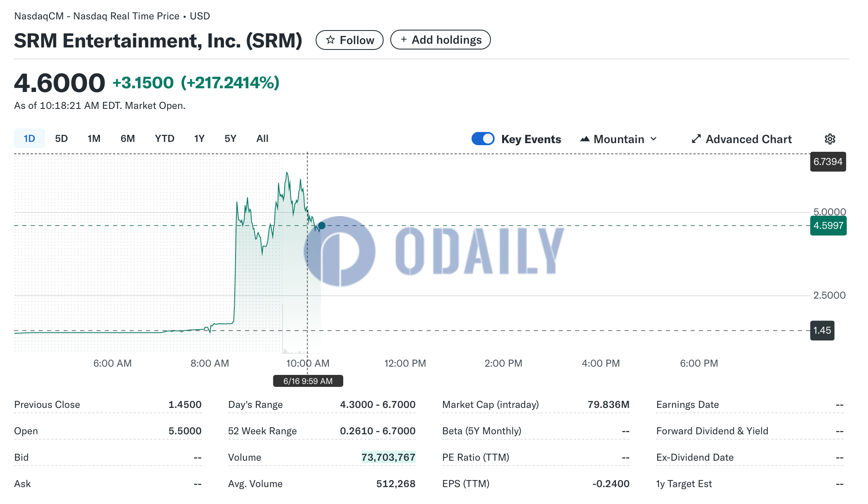Click the 52 Week Range value 0.2610 - 6.7000

click(377, 431)
